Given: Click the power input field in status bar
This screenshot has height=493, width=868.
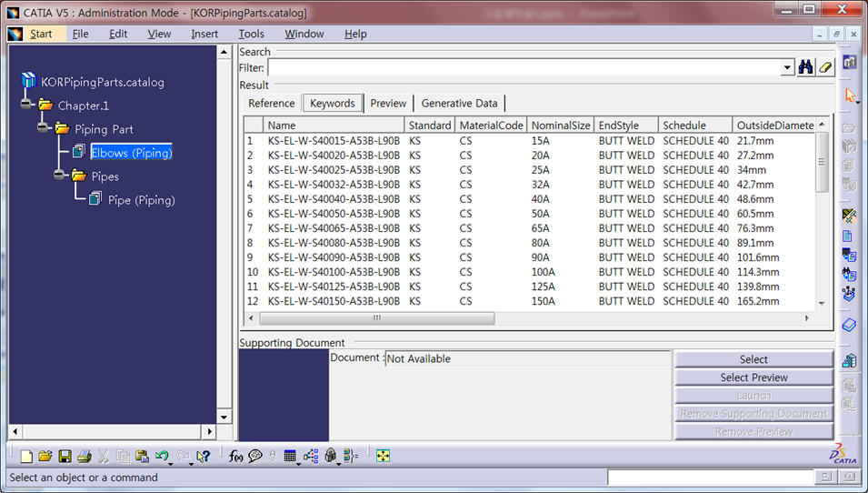Looking at the screenshot, I should pos(710,477).
